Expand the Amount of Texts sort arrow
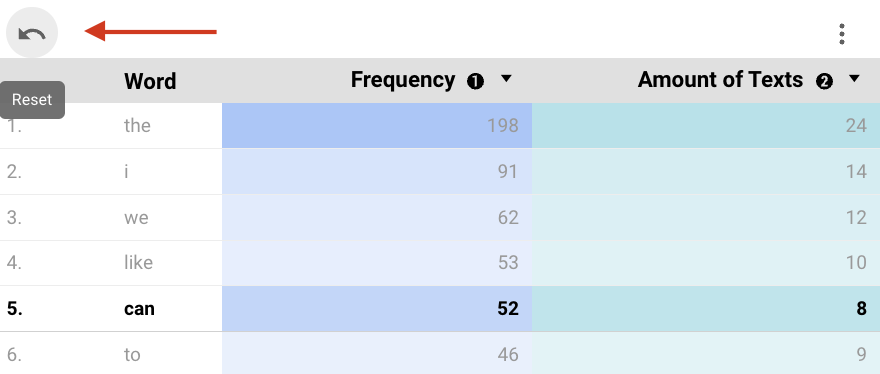 pos(854,79)
